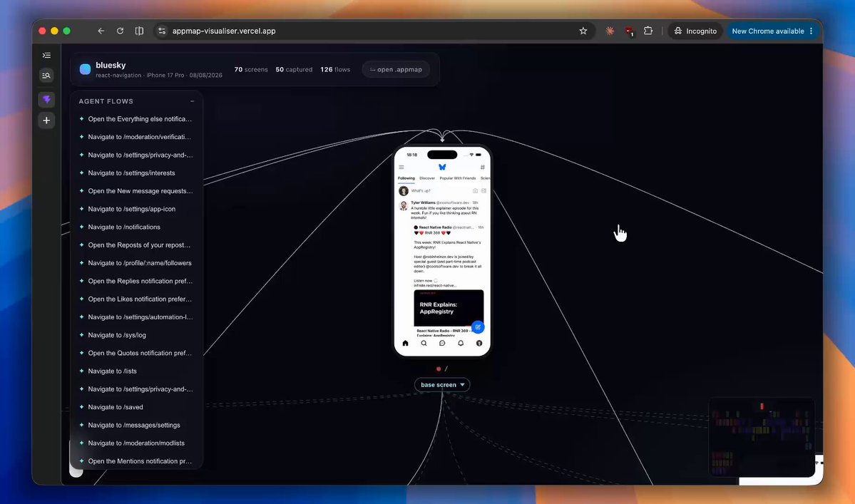Open Chrome menu via three dots
This screenshot has height=504, width=855.
click(x=812, y=31)
